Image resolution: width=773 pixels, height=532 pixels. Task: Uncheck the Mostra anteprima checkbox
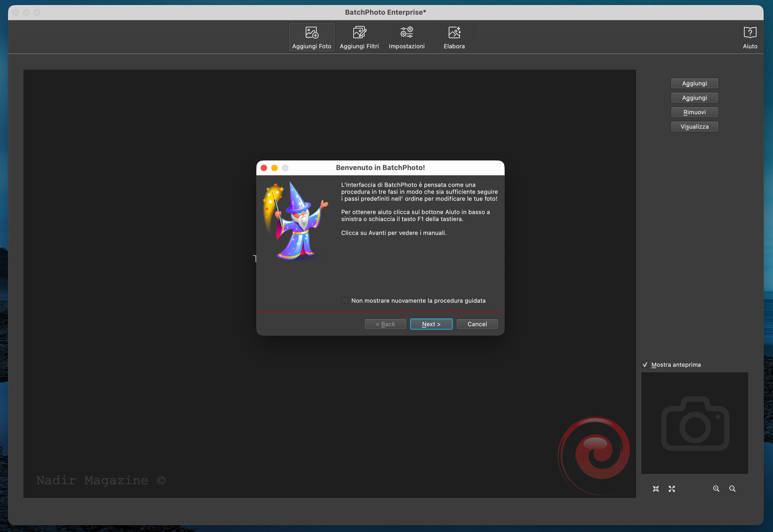coord(645,365)
